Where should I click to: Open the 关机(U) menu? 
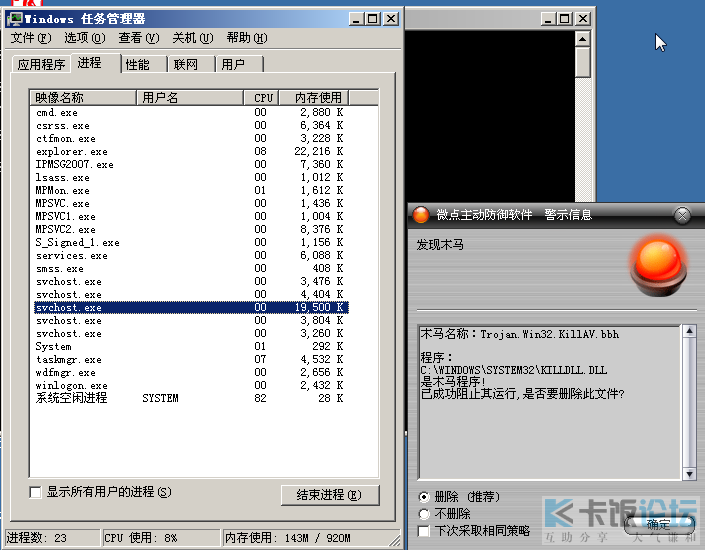192,38
